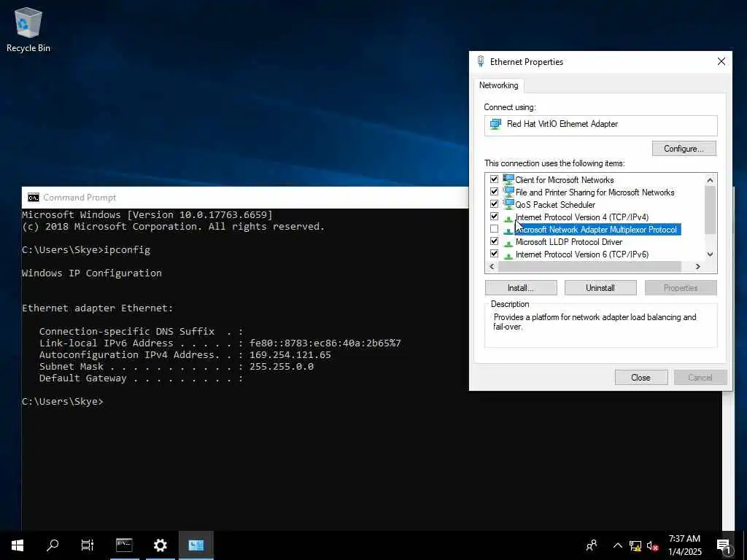Click the Close button in Ethernet Properties
This screenshot has width=747, height=560.
pyautogui.click(x=640, y=377)
